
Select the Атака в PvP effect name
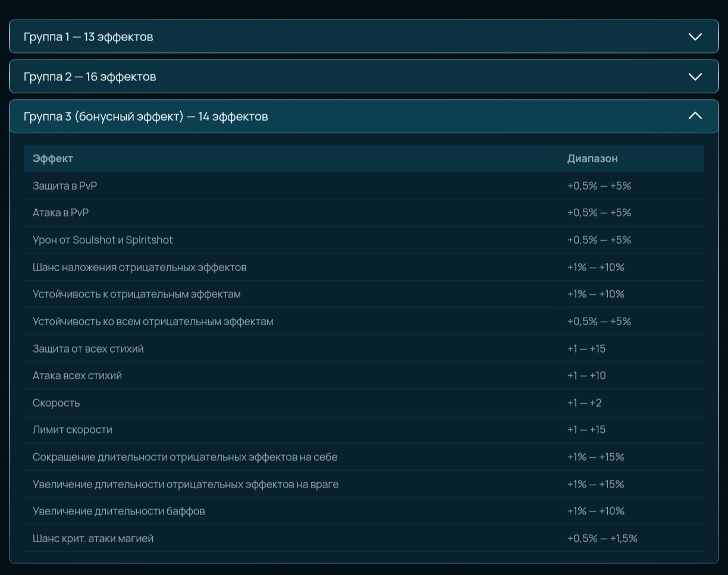pyautogui.click(x=61, y=212)
